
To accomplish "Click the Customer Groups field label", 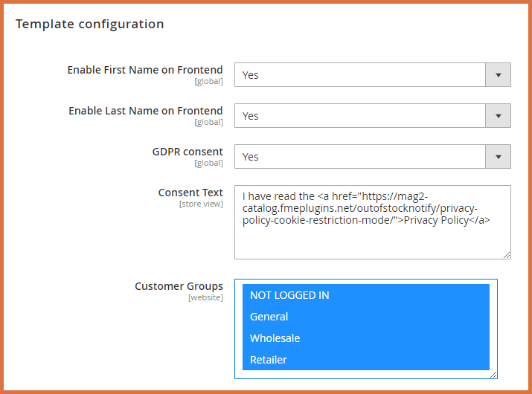I will point(179,286).
